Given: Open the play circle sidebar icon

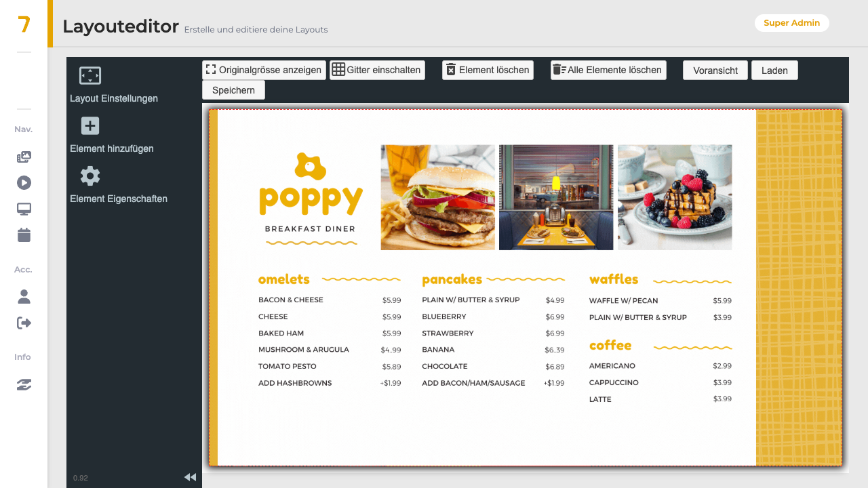Looking at the screenshot, I should (24, 183).
